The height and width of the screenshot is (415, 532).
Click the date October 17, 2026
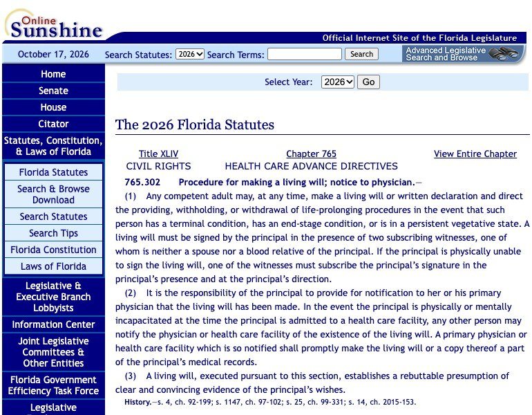pos(53,55)
